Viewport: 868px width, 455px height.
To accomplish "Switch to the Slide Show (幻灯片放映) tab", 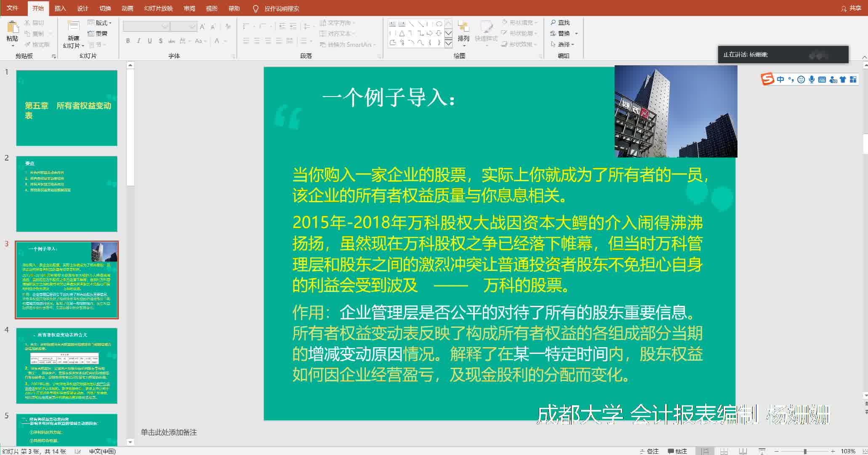I will point(158,8).
